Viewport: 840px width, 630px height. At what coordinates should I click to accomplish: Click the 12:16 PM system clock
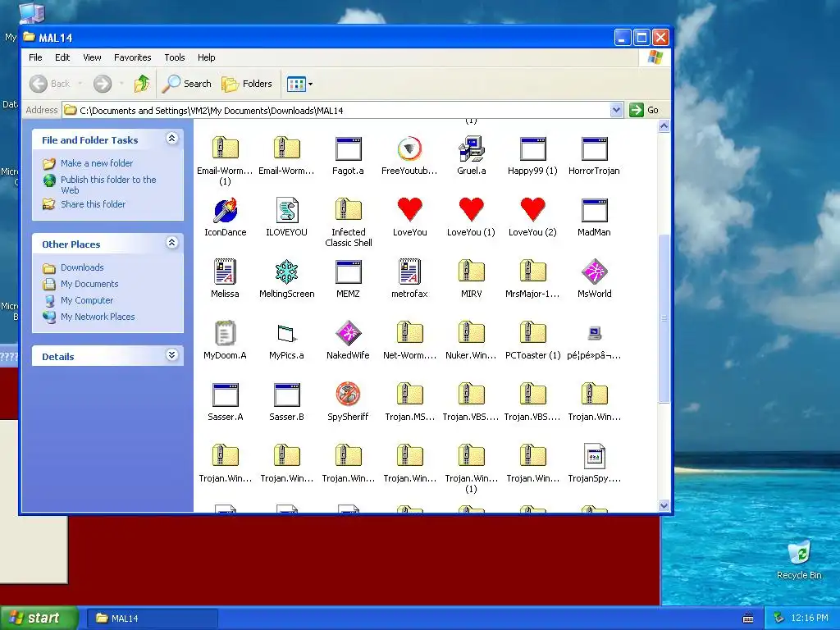810,619
